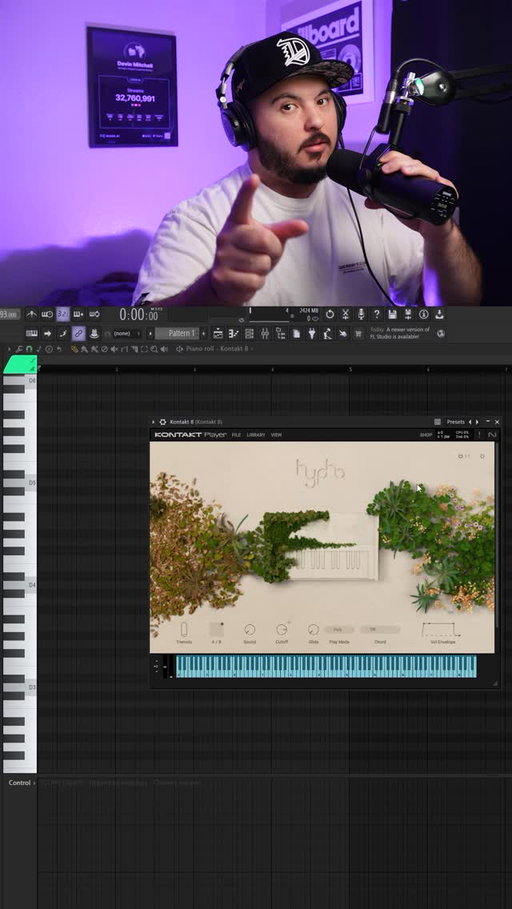The height and width of the screenshot is (909, 512).
Task: Click the microphone recording icon
Action: pos(361,314)
